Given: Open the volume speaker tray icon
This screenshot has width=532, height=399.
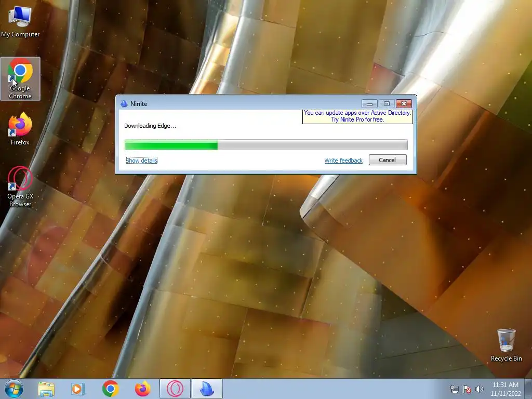Looking at the screenshot, I should pyautogui.click(x=480, y=389).
